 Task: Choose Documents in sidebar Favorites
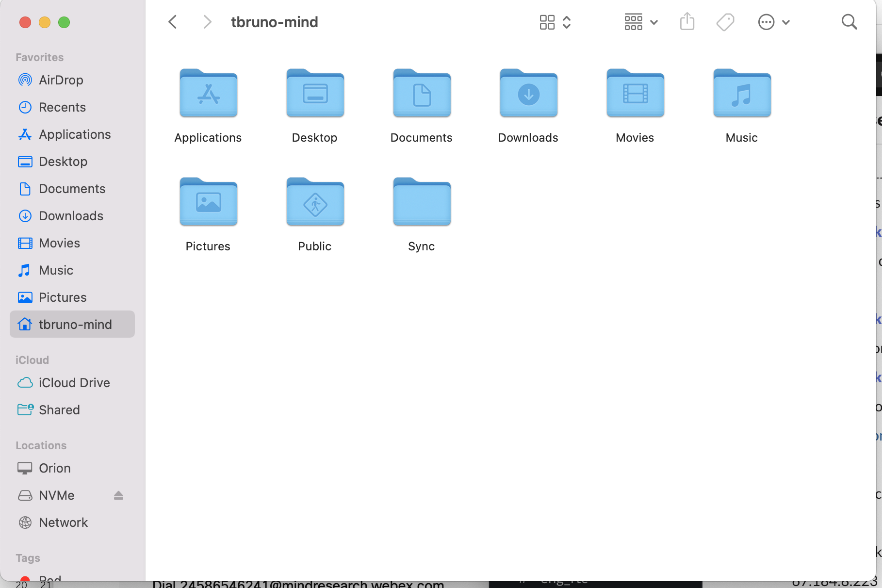tap(72, 188)
